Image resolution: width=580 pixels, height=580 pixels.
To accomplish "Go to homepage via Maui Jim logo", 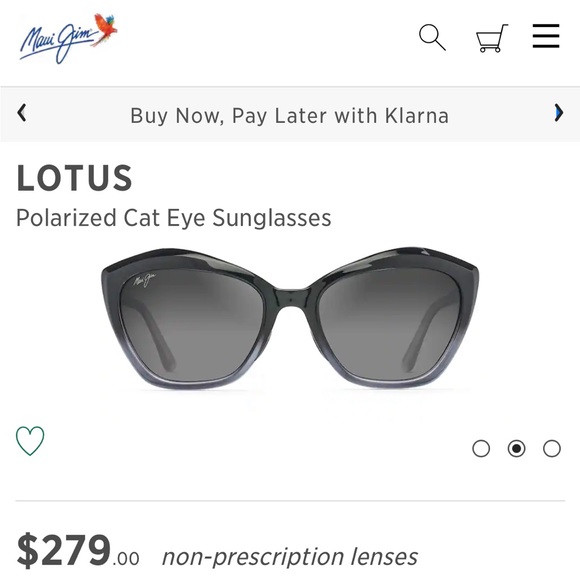I will [68, 38].
